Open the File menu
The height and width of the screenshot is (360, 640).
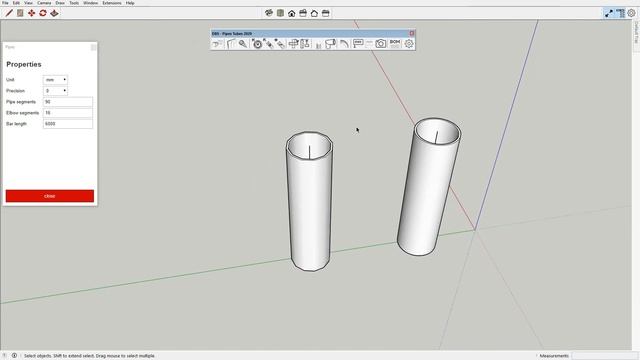[5, 3]
